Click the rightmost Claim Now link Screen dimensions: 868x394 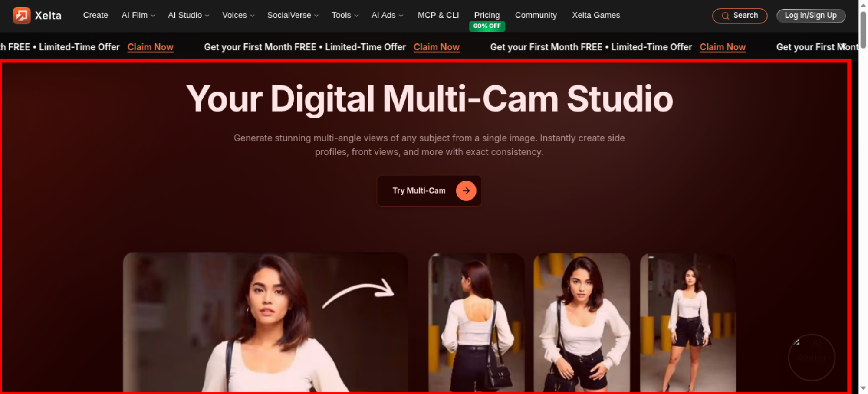coord(723,47)
